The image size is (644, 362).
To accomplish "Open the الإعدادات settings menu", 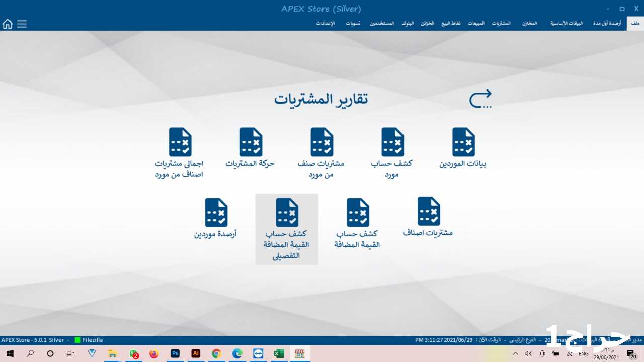I will click(x=325, y=24).
